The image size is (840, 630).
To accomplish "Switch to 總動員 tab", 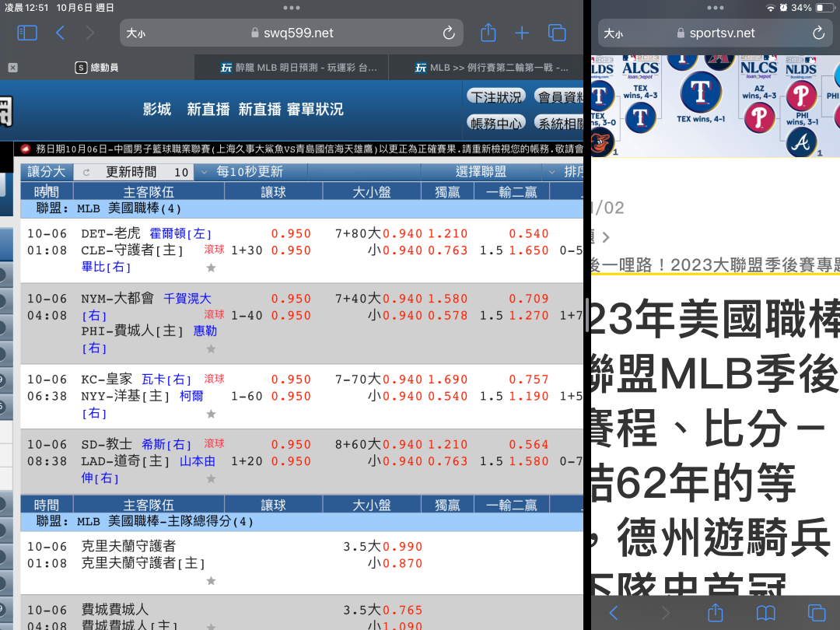I will 96,68.
